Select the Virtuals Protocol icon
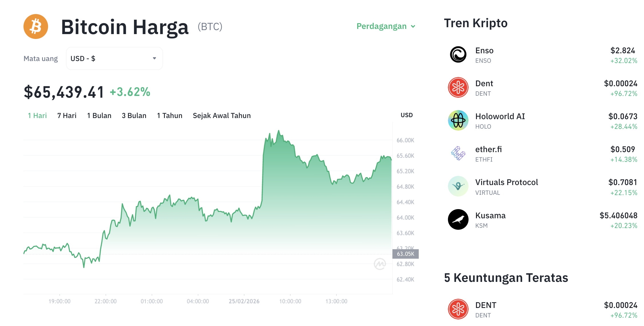This screenshot has width=644, height=326. 458,186
